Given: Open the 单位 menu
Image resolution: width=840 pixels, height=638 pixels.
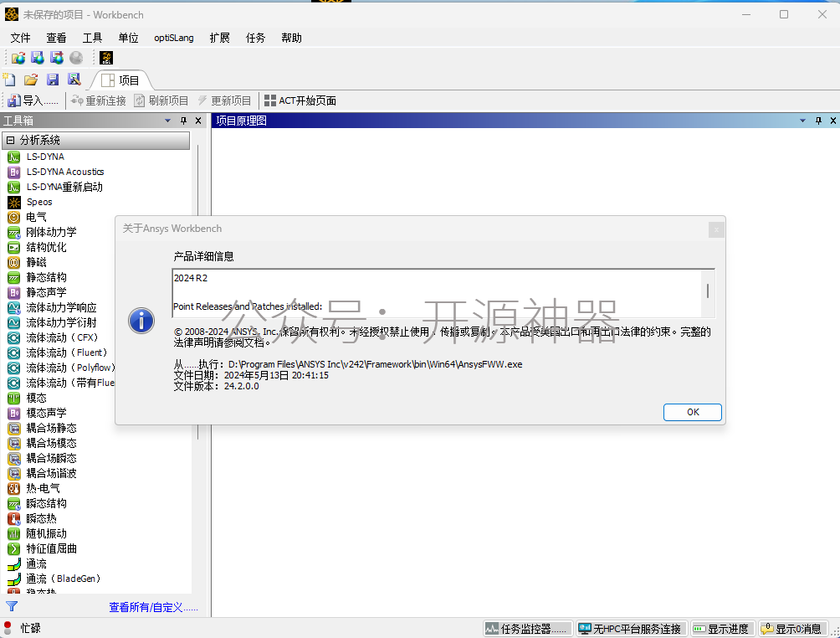Looking at the screenshot, I should (129, 38).
